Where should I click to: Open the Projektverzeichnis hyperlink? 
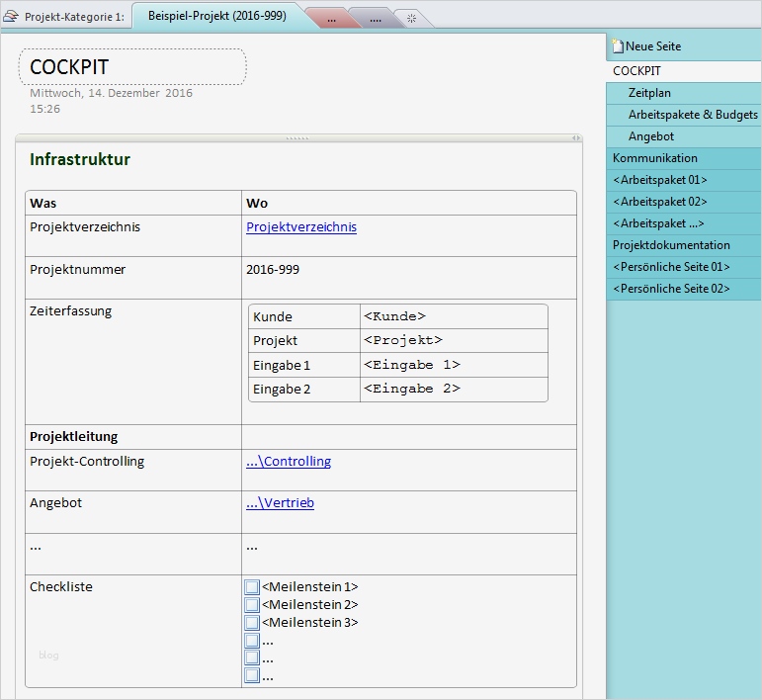pos(300,227)
